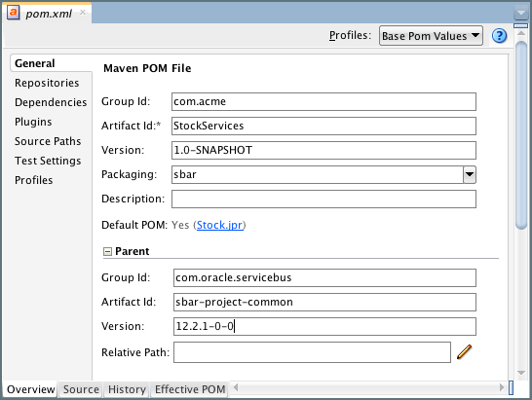
Task: Open the tab list dropdown button
Action: tap(520, 14)
